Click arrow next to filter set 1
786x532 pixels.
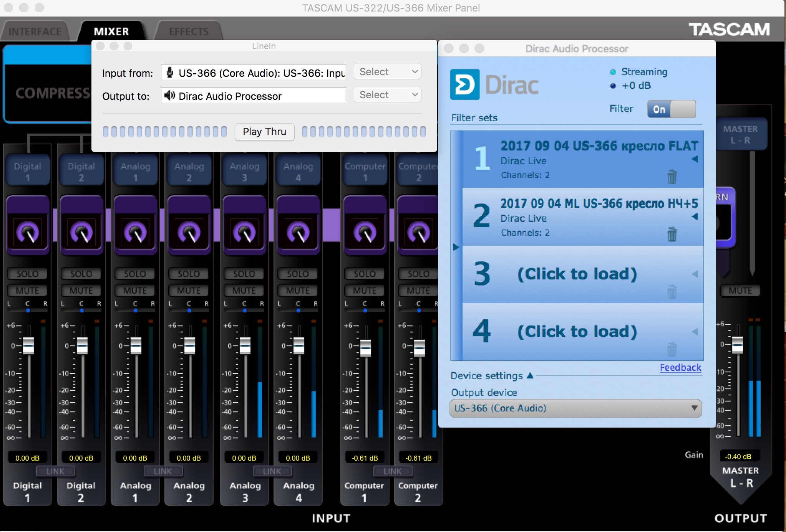[695, 159]
